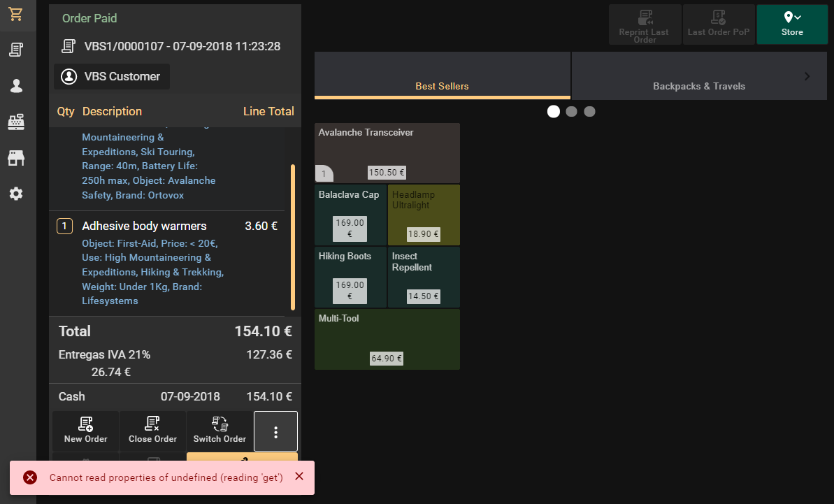Open the orders list sidebar icon
This screenshot has height=504, width=834.
coord(16,50)
